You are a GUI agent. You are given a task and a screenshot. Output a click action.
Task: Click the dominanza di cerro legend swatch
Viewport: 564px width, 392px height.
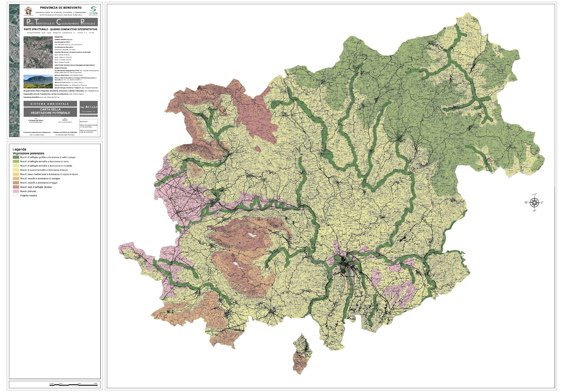coord(16,162)
